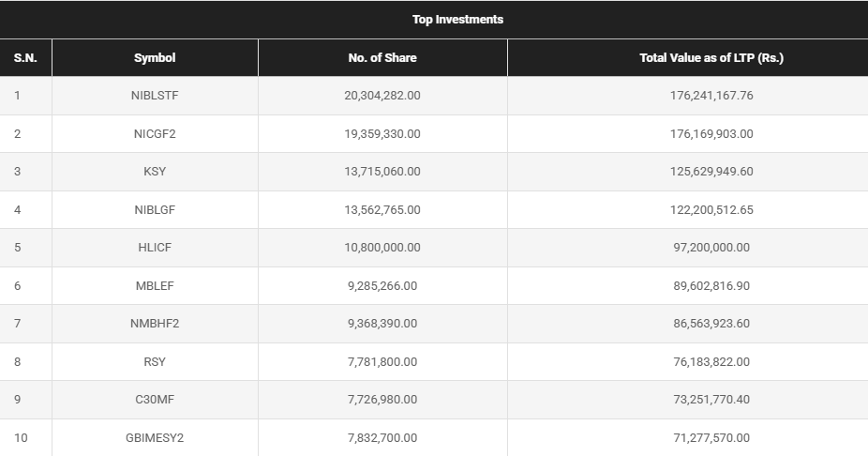Click the 71,277,570.00 total value cell
This screenshot has width=868, height=456.
click(x=711, y=438)
